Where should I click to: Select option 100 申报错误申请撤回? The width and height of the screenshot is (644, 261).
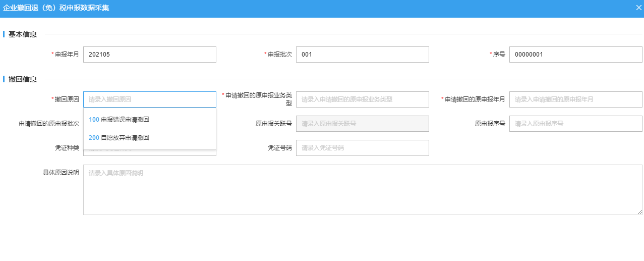pos(119,120)
